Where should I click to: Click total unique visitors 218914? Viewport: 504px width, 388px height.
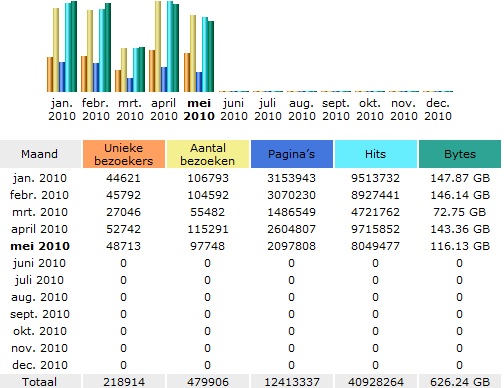tap(124, 382)
